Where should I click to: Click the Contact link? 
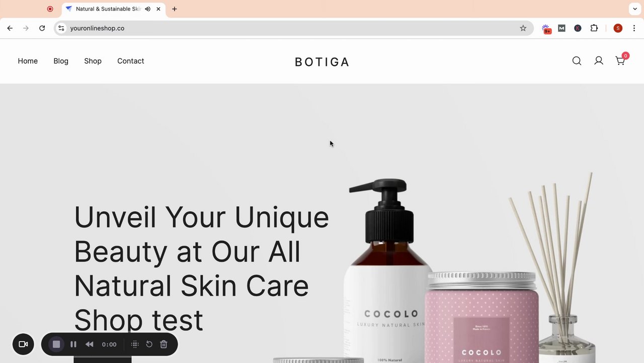click(131, 61)
